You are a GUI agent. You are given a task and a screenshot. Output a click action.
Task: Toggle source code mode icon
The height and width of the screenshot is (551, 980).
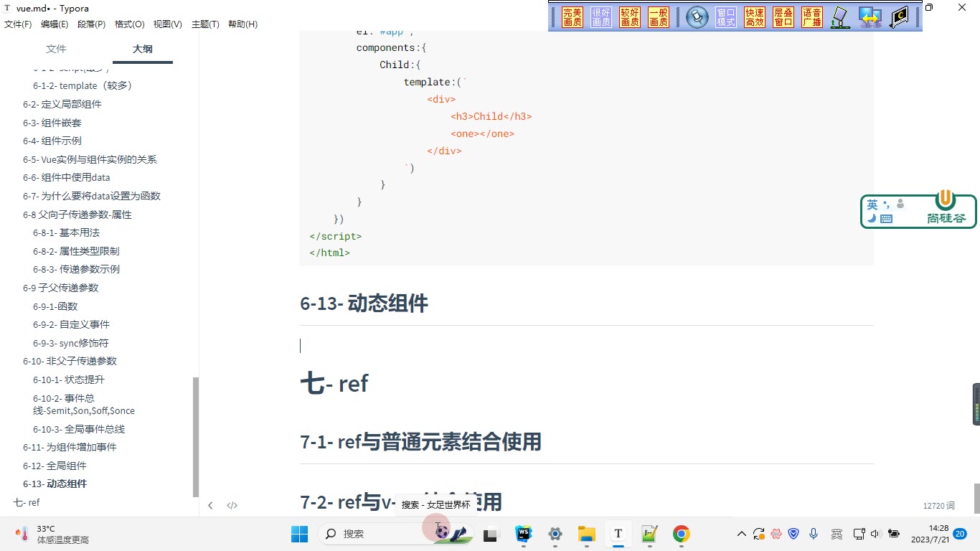coord(232,505)
